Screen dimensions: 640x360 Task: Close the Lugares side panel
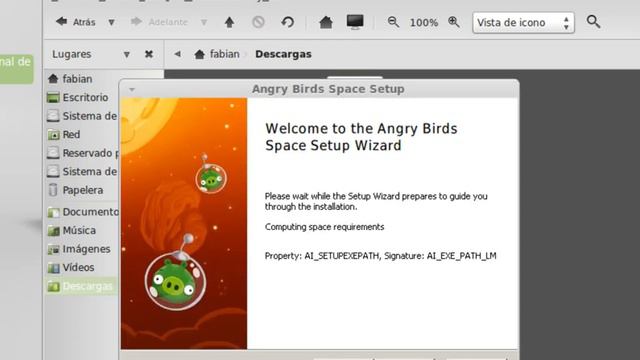pyautogui.click(x=149, y=54)
